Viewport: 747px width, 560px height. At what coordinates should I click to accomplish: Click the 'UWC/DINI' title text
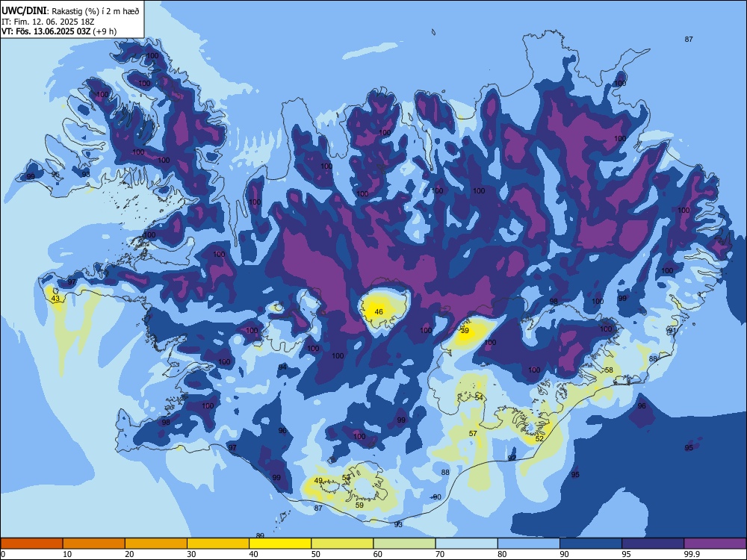coord(25,10)
